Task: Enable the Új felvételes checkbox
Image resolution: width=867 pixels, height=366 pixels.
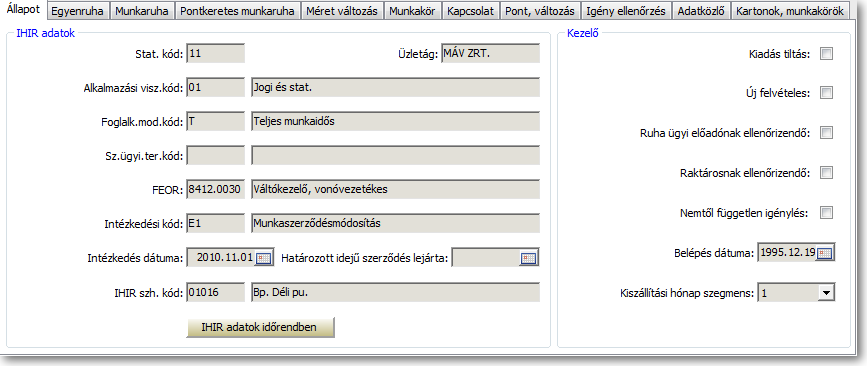Action: click(826, 93)
